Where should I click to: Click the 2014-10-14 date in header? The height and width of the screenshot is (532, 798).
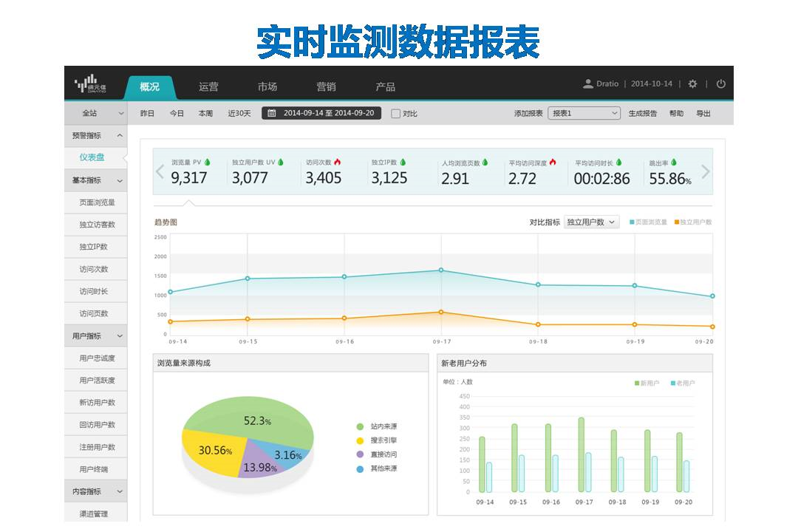click(652, 84)
